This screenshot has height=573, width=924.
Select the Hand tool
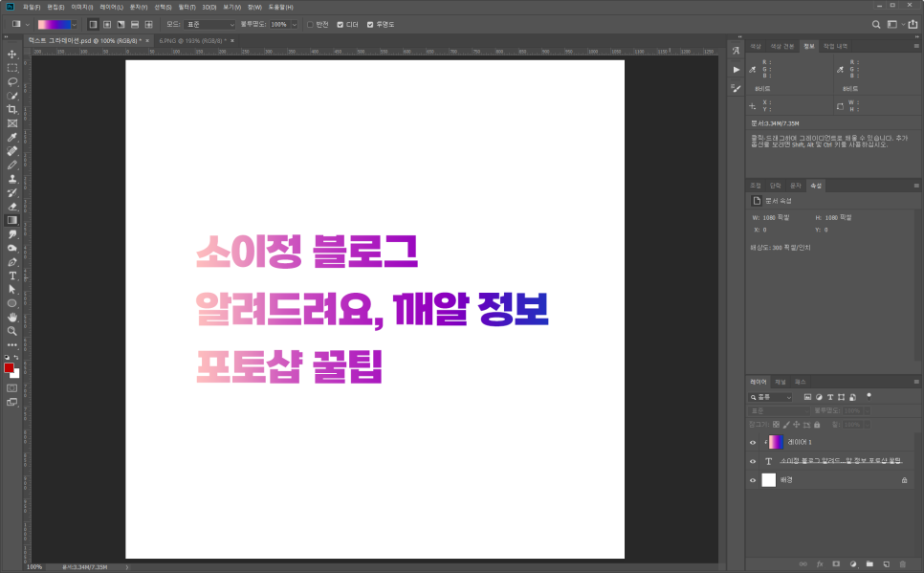click(x=12, y=317)
